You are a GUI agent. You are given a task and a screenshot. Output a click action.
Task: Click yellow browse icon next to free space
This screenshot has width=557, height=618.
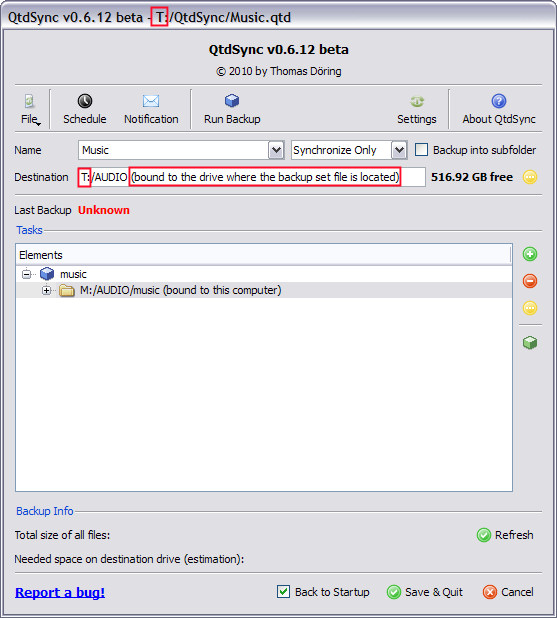tap(530, 177)
